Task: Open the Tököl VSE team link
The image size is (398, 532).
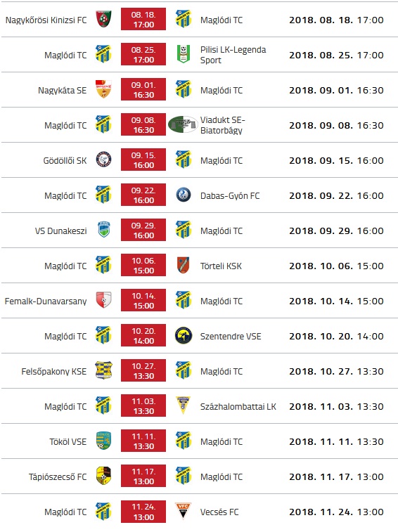Action: (x=68, y=442)
